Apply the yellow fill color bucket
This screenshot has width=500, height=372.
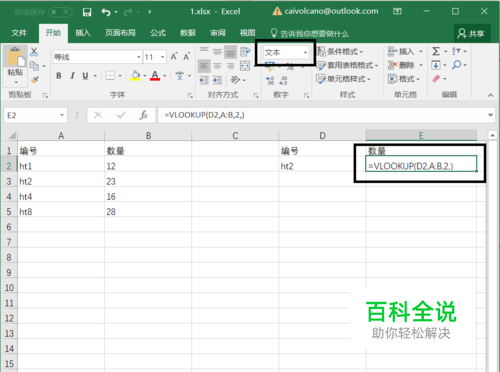pos(135,76)
